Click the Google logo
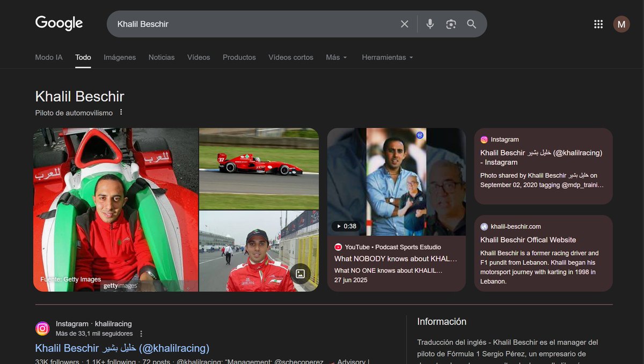644x364 pixels. point(59,23)
